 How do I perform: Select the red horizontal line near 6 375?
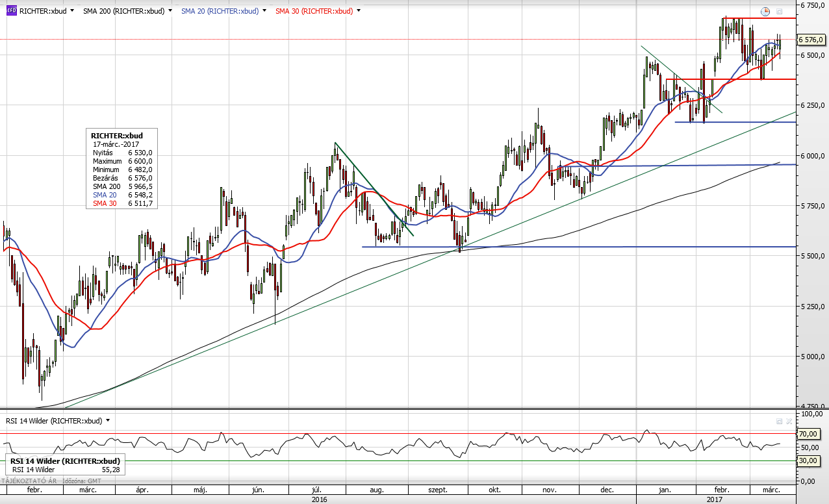(x=731, y=79)
